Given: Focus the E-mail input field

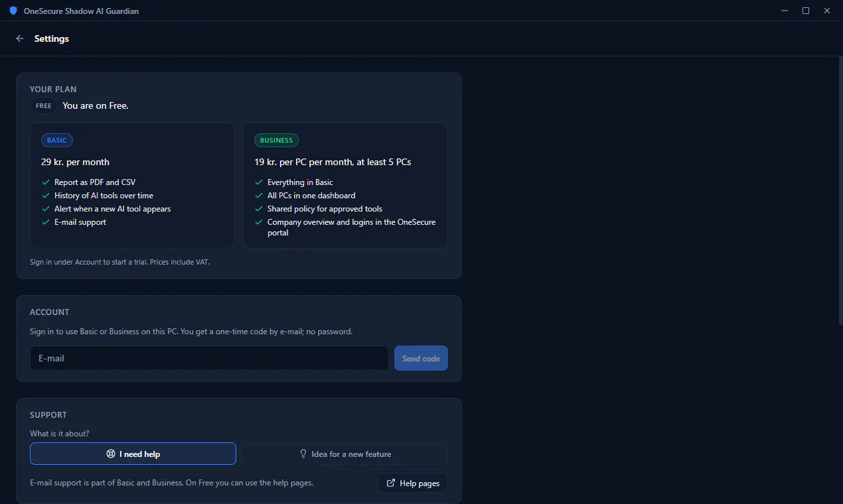Looking at the screenshot, I should 209,358.
